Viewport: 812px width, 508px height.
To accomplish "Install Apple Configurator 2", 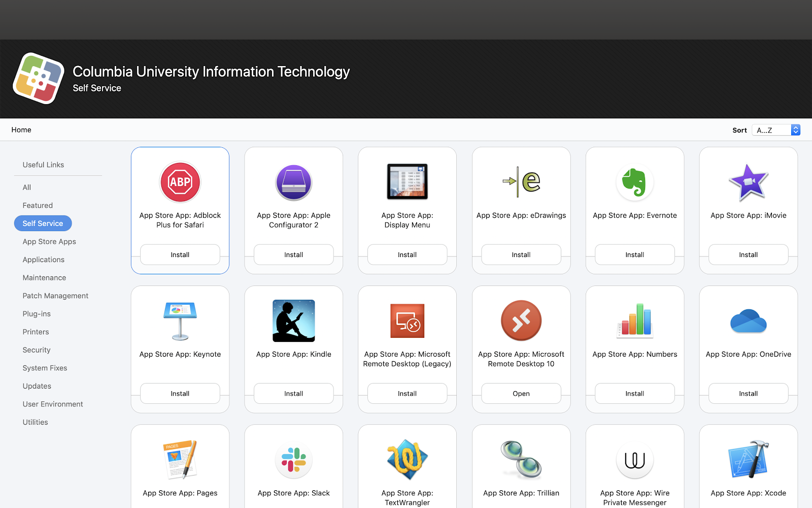I will click(x=294, y=255).
